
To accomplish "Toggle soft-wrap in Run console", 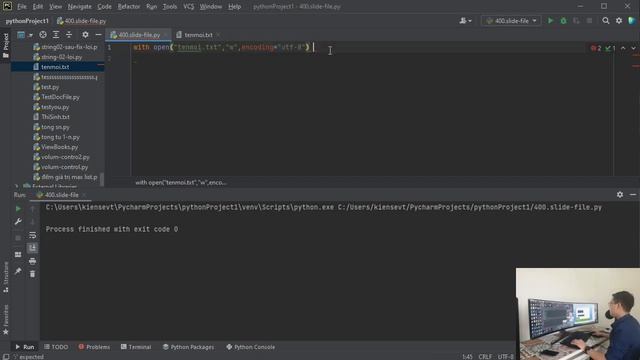I will coord(33,235).
